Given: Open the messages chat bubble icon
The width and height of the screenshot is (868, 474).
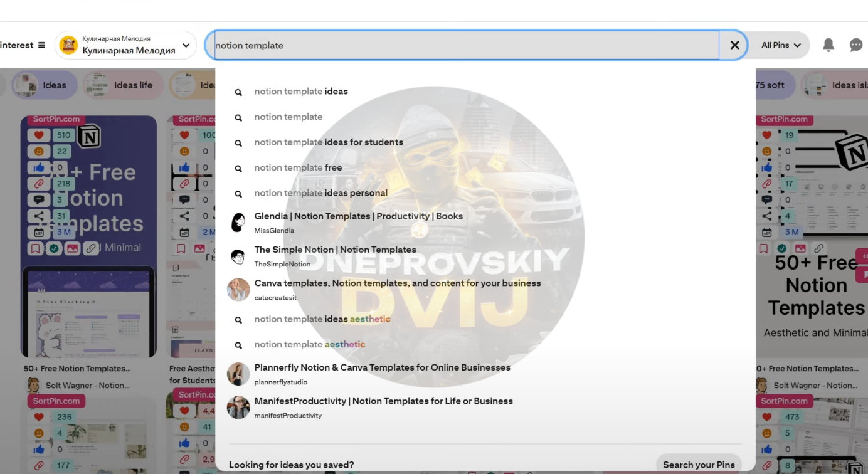Looking at the screenshot, I should pyautogui.click(x=856, y=45).
